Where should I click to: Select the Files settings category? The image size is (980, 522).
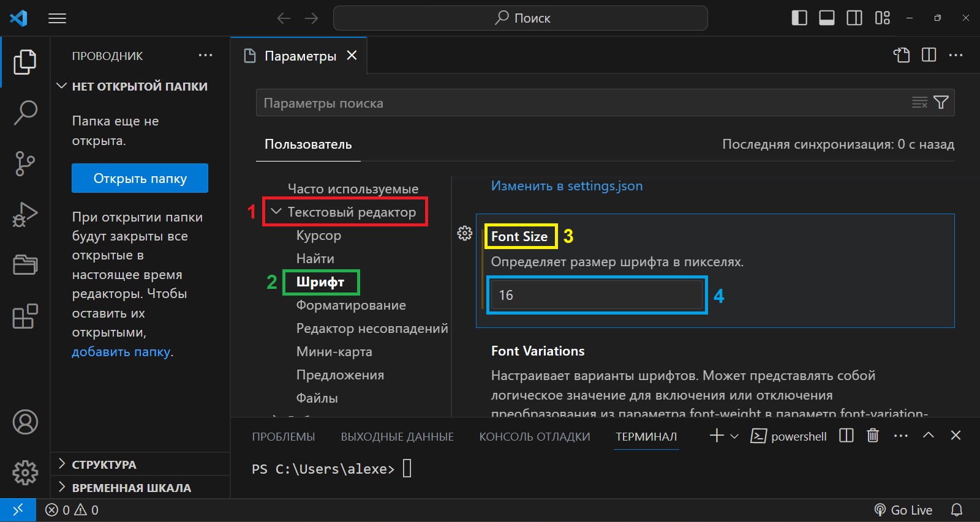(x=317, y=398)
